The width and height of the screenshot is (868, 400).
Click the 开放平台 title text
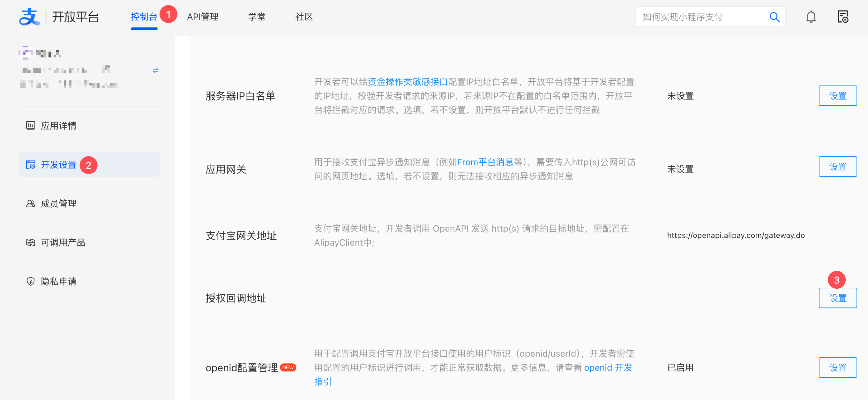[76, 17]
